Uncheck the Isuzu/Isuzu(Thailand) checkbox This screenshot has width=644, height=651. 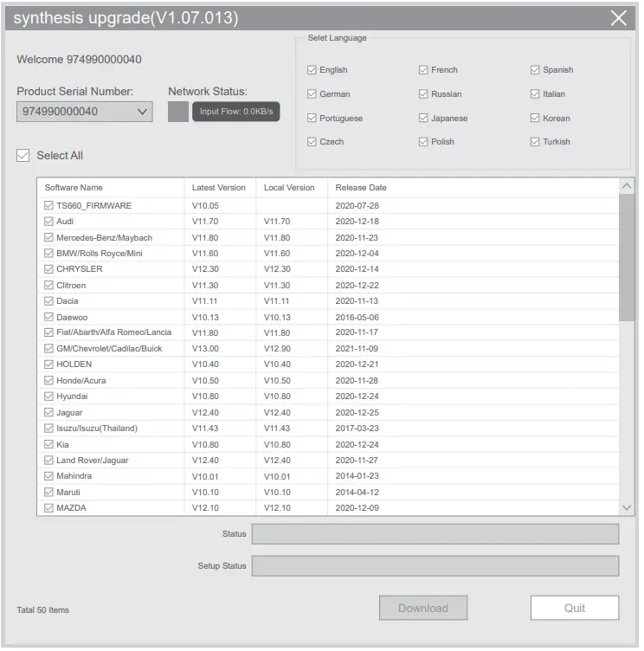(x=48, y=429)
